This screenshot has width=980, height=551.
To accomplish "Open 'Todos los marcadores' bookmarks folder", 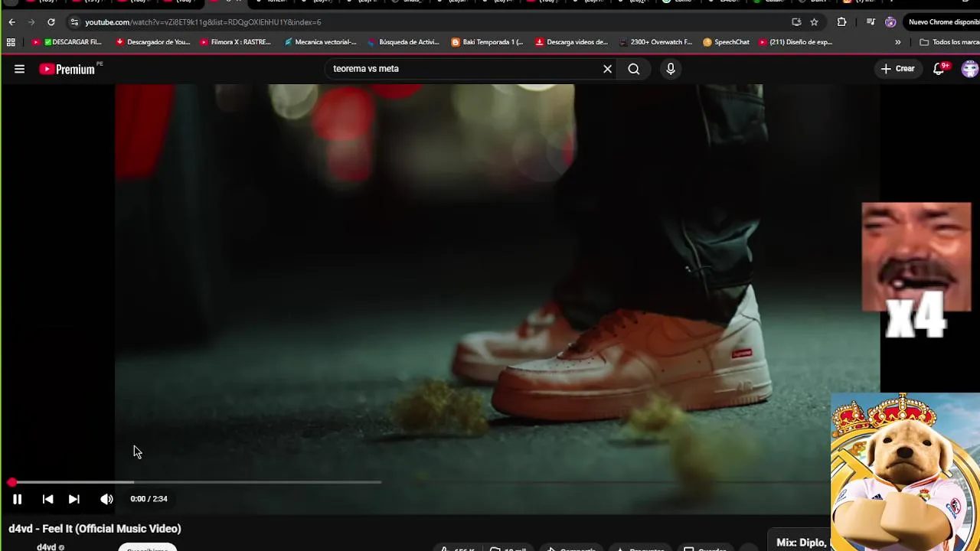I will pos(949,42).
